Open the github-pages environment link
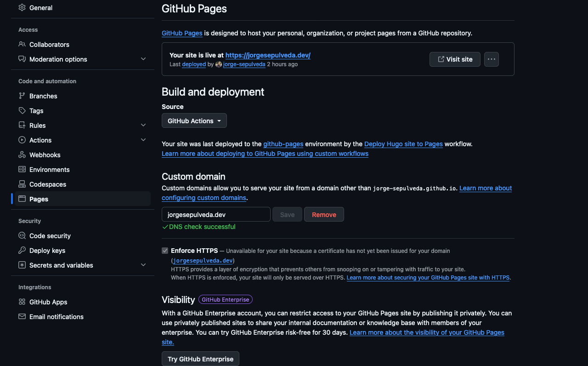 pyautogui.click(x=283, y=144)
